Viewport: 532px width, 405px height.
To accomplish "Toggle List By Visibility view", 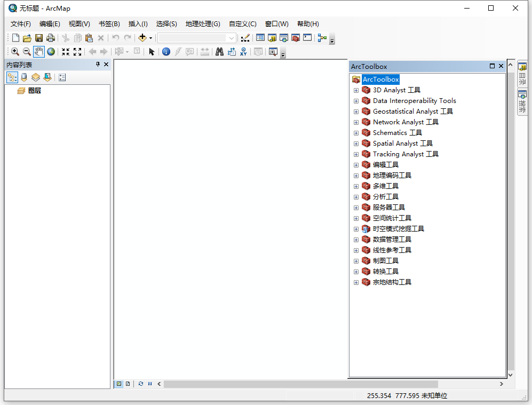I will tap(36, 78).
